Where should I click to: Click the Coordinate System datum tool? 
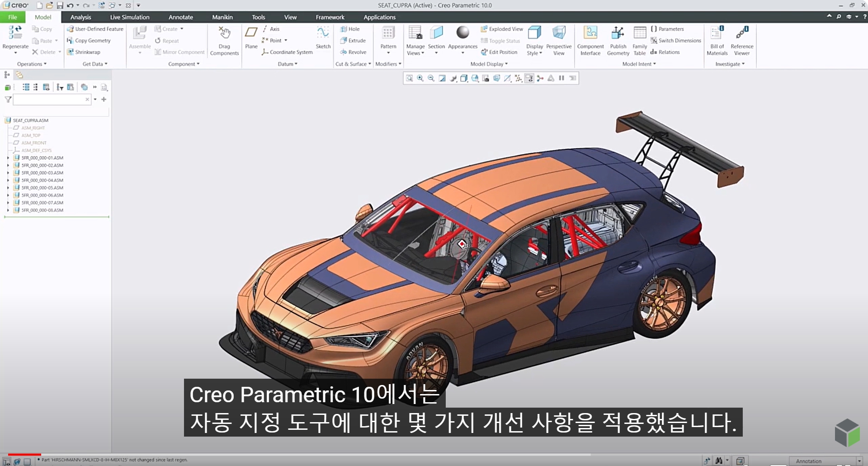coord(287,52)
